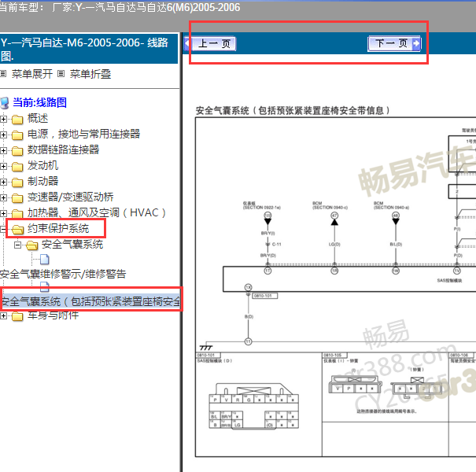Click the 菜单展开 list icon
The height and width of the screenshot is (472, 476).
[3, 73]
